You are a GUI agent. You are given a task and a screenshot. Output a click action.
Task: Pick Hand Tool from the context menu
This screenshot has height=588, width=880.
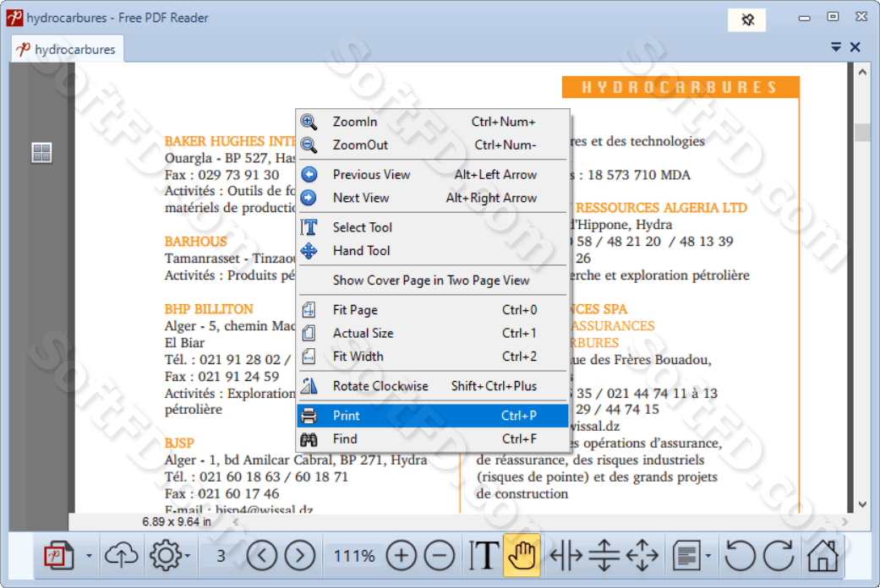[x=433, y=251]
